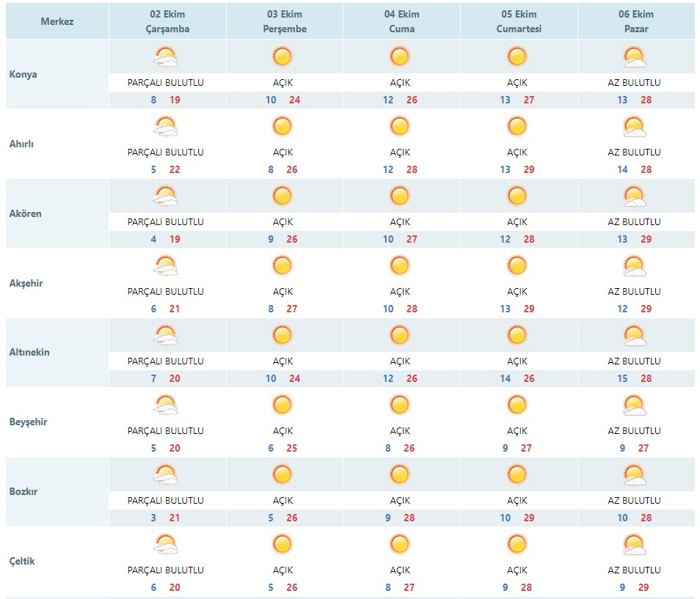Click Akören's sun icon for 04 Ekim Cuma
Image resolution: width=700 pixels, height=599 pixels.
pyautogui.click(x=399, y=196)
